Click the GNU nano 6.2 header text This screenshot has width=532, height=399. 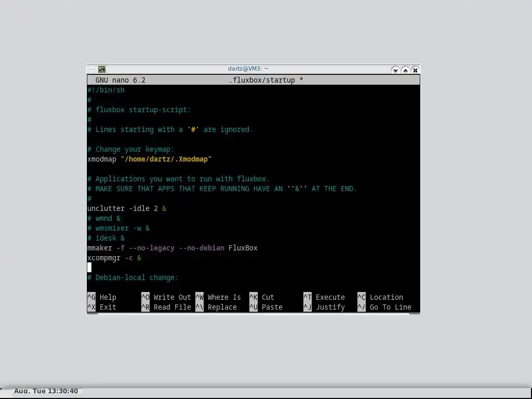(x=121, y=80)
